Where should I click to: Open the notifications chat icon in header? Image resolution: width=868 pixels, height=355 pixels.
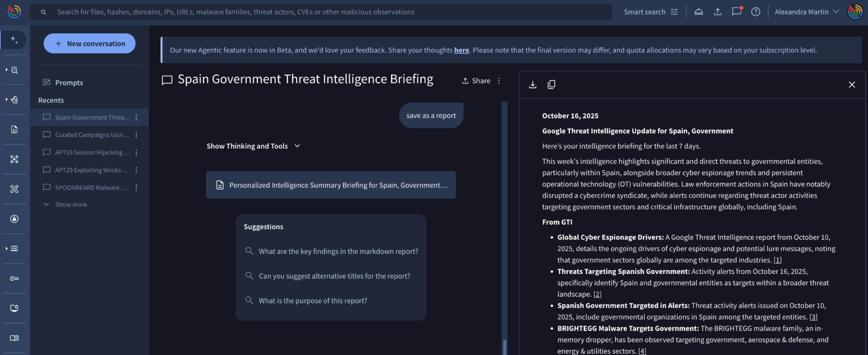(736, 12)
